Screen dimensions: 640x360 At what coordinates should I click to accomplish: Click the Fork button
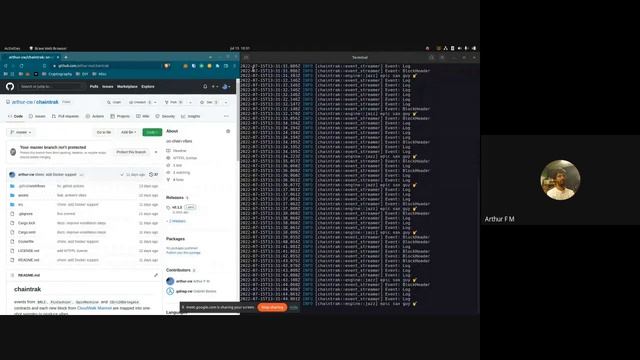(x=173, y=102)
